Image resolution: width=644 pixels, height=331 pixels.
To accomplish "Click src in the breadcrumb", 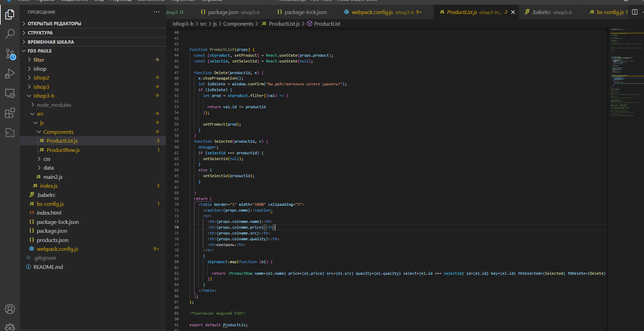I will (203, 24).
